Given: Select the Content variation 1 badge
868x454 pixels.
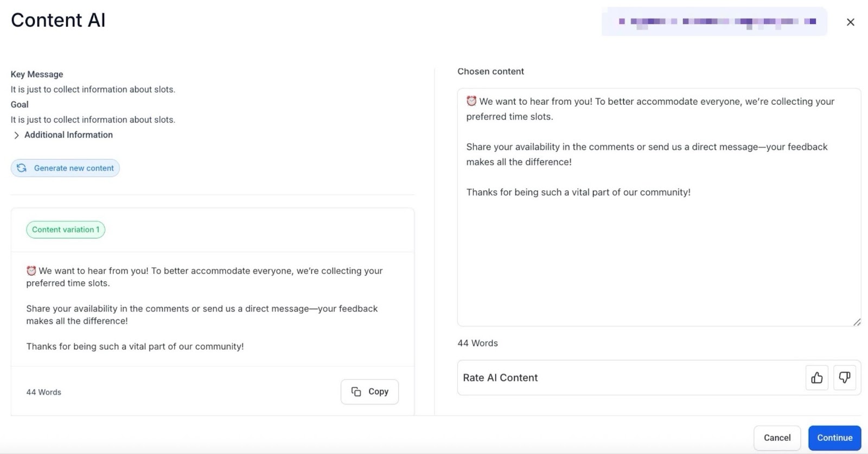Looking at the screenshot, I should (66, 230).
